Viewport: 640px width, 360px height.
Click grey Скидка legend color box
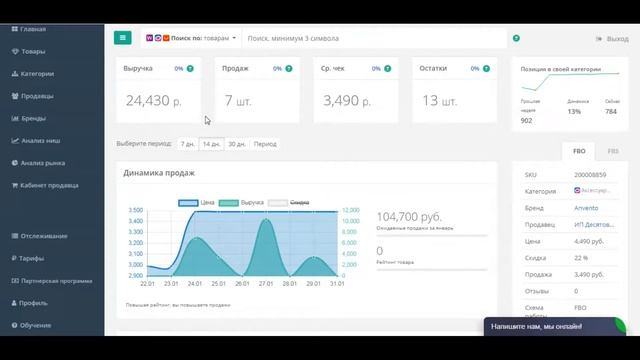click(x=278, y=202)
